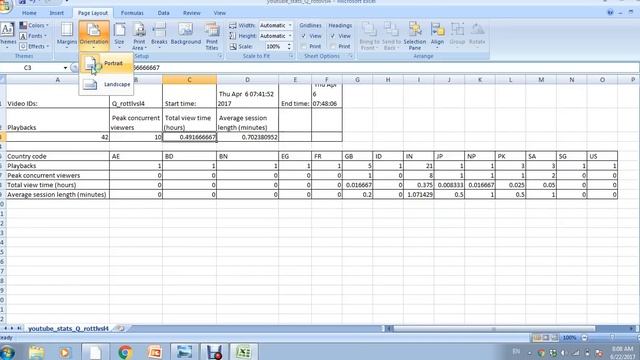
Task: Click the 100% zoom level button
Action: point(570,338)
